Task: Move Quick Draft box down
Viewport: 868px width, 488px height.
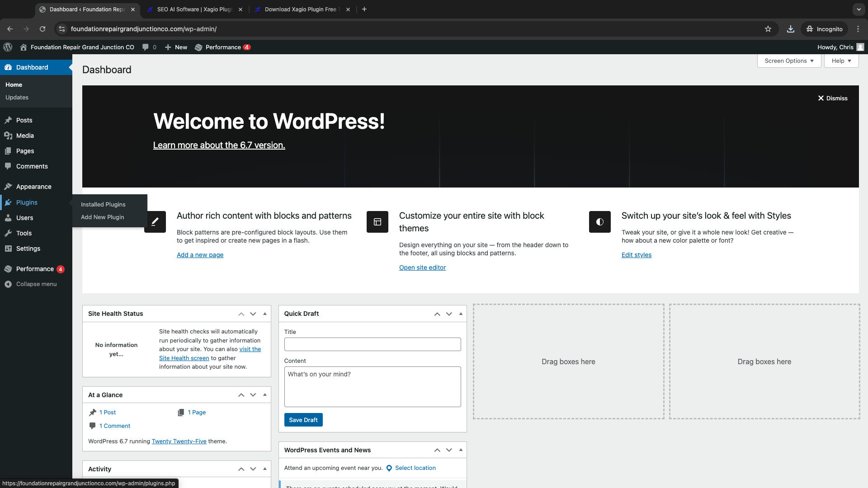Action: (x=449, y=314)
